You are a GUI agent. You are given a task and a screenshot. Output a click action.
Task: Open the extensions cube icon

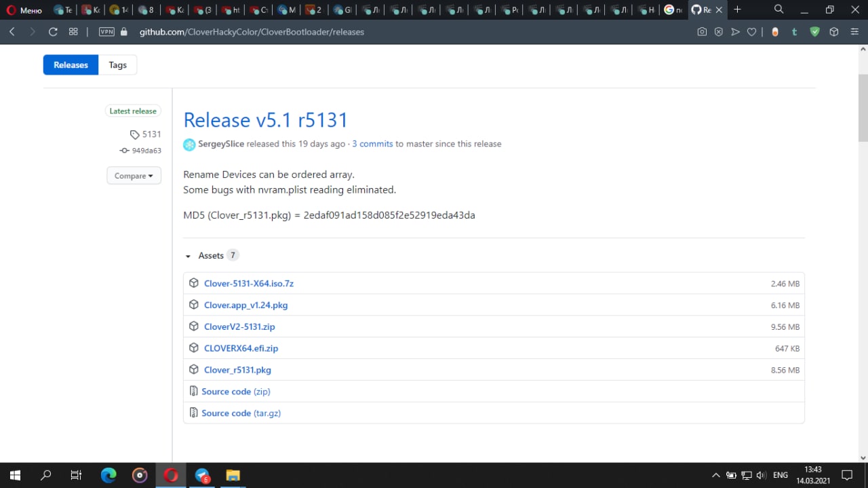click(x=834, y=32)
